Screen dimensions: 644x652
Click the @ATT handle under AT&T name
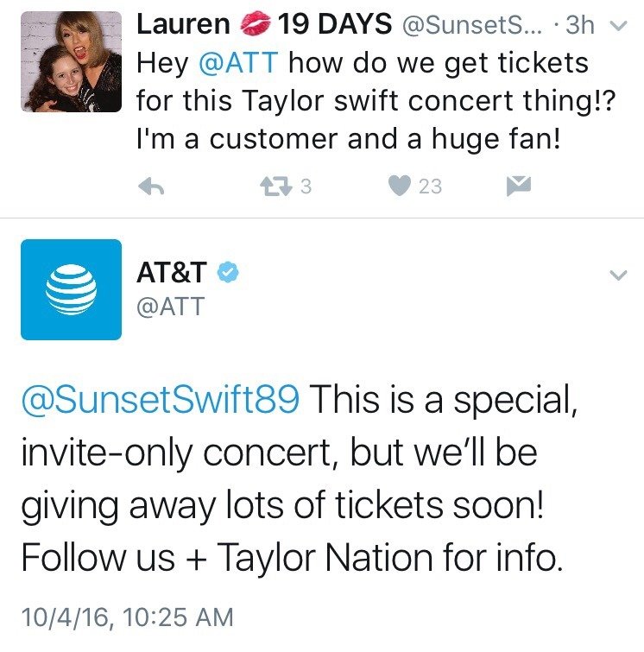coord(170,305)
